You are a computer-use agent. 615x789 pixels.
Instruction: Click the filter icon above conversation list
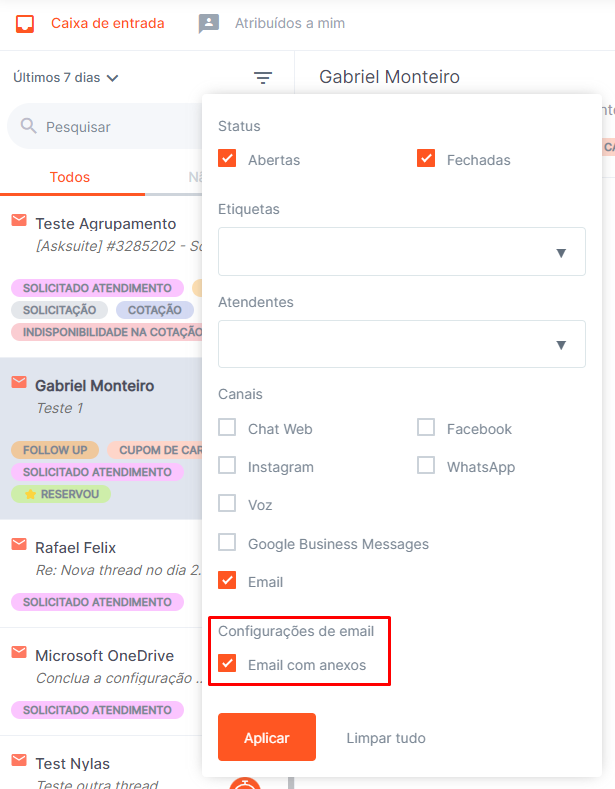[263, 77]
